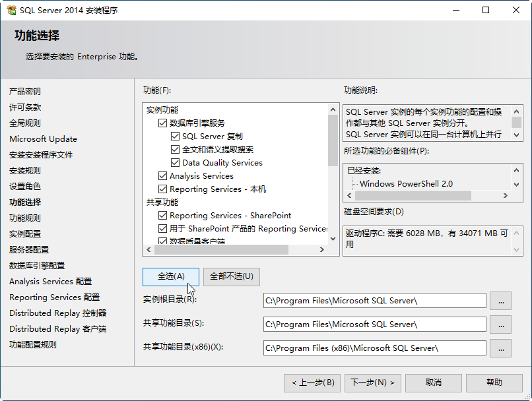Open help with the 帮助 button

[494, 383]
